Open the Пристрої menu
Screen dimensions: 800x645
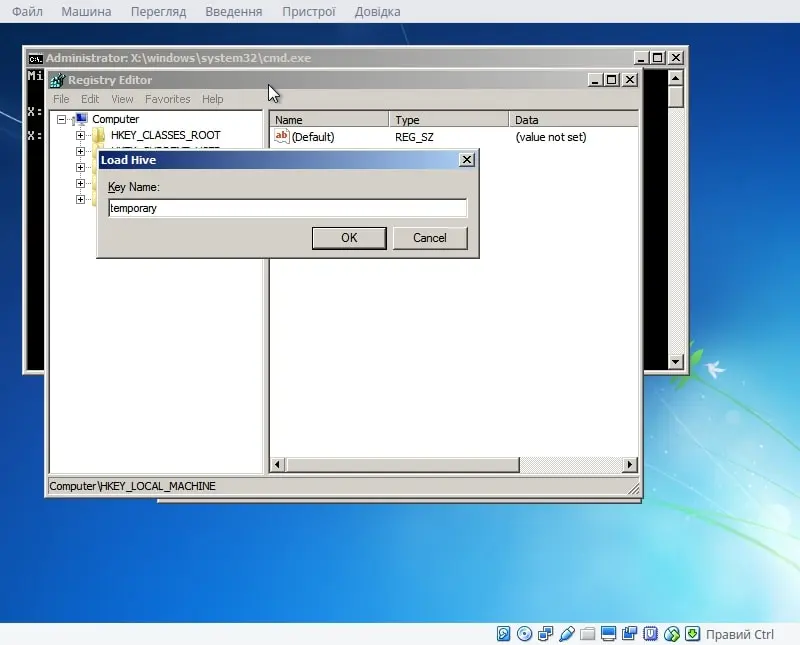pos(309,11)
